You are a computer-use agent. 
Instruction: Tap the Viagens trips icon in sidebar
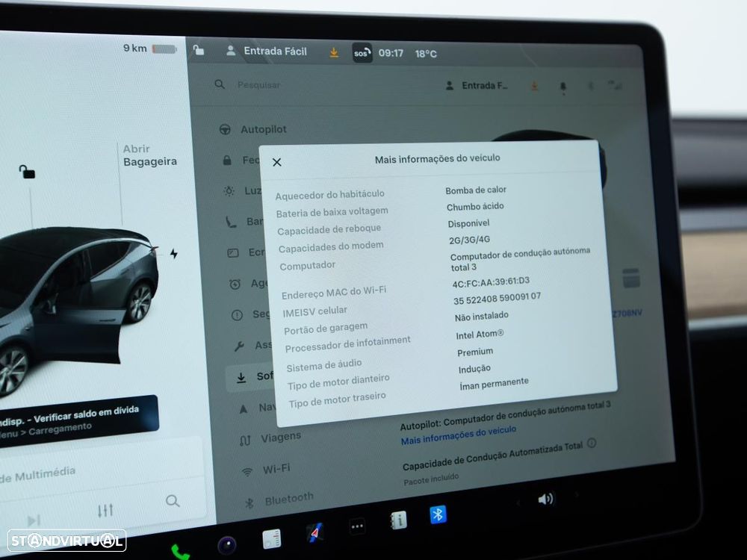(245, 441)
